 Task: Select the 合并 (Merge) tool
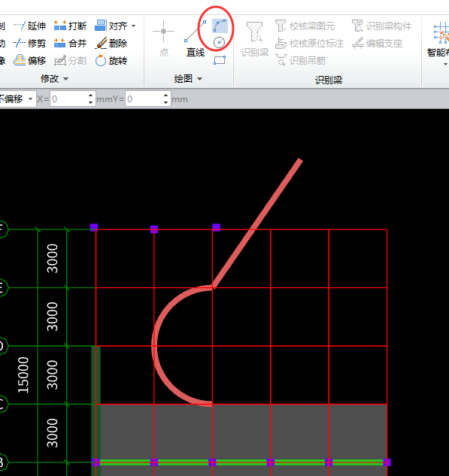pyautogui.click(x=70, y=44)
